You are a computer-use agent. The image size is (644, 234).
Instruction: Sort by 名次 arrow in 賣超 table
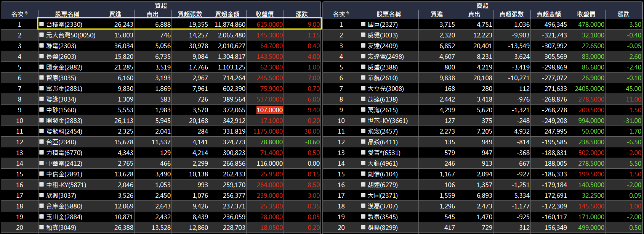pos(348,14)
